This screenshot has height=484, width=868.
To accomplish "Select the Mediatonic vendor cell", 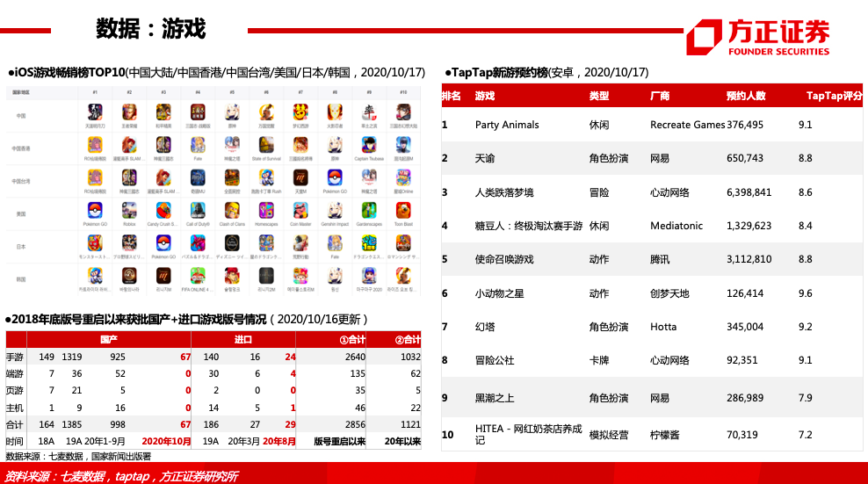I will coord(676,226).
